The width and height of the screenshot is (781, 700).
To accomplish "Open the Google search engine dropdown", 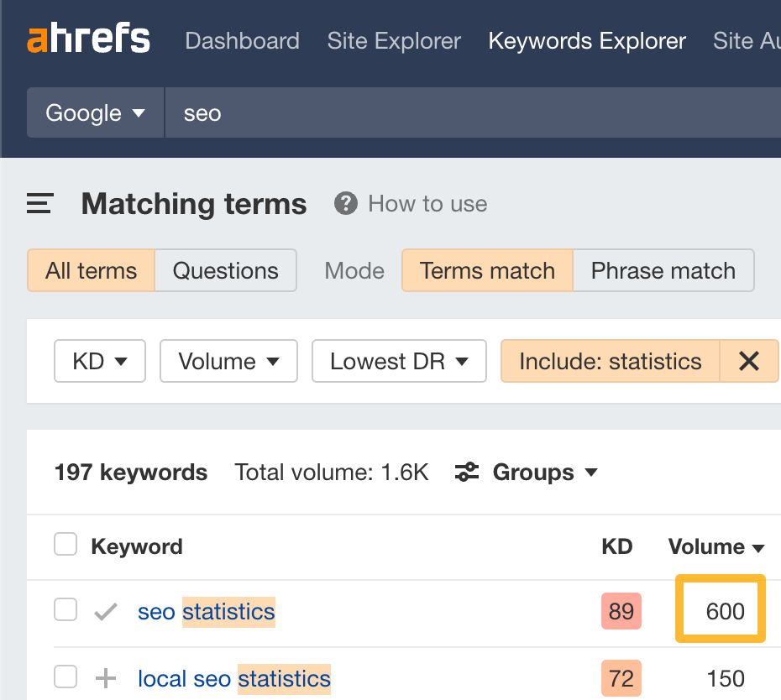I will [x=94, y=112].
